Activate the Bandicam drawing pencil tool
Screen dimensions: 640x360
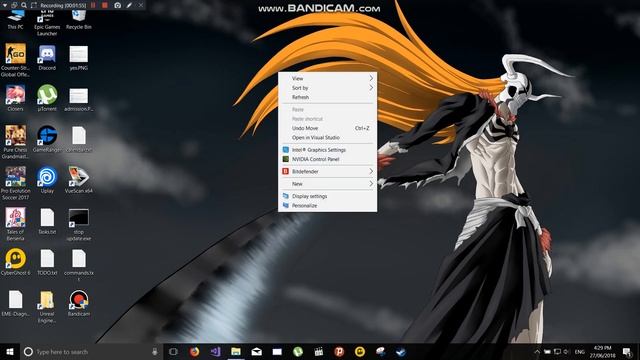(129, 5)
